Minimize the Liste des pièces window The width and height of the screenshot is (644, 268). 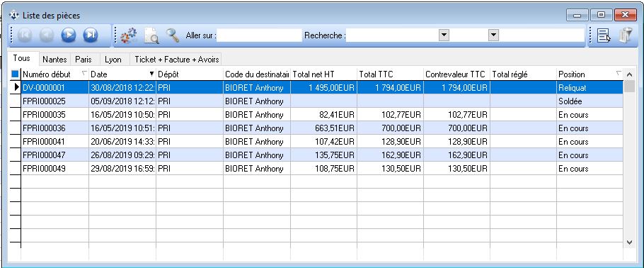pos(577,15)
